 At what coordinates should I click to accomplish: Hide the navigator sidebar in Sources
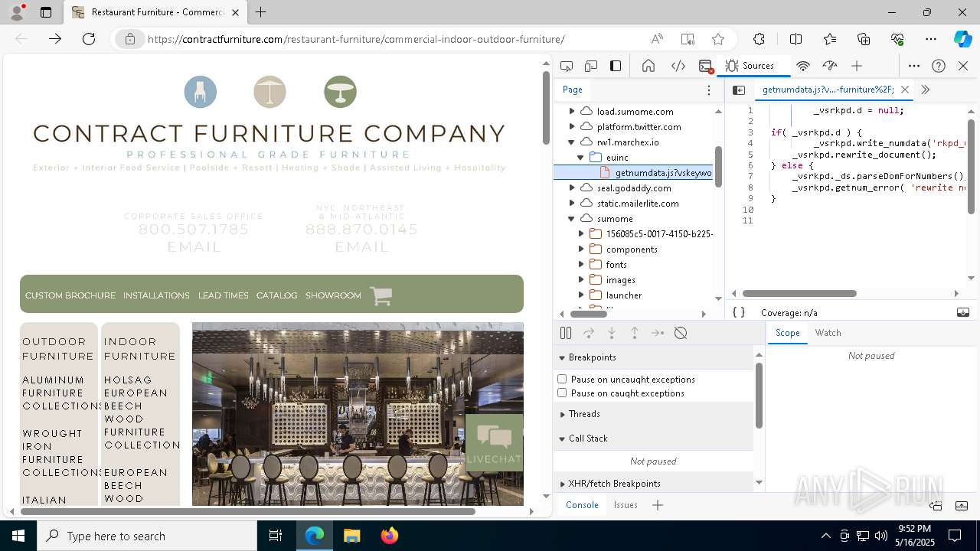[739, 90]
